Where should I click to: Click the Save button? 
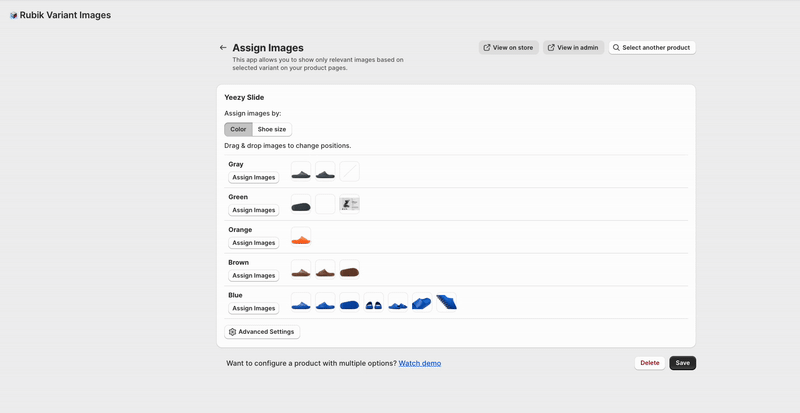pos(683,363)
